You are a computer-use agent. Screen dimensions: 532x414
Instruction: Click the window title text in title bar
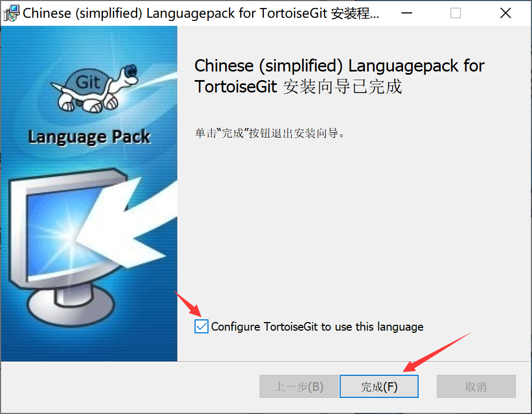click(201, 13)
